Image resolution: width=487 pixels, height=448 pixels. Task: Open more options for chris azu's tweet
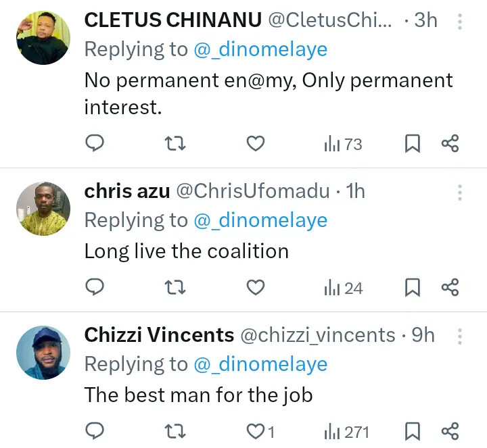click(x=460, y=193)
